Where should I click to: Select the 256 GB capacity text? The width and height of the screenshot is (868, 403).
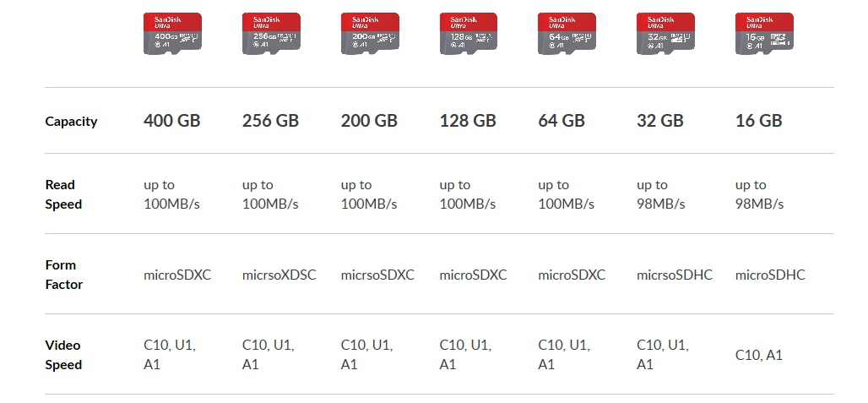coord(270,121)
